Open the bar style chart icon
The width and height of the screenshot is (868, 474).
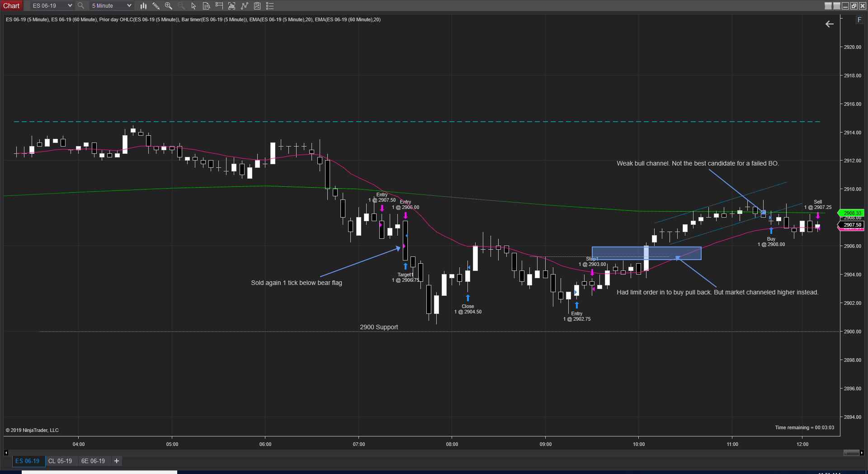(x=143, y=6)
